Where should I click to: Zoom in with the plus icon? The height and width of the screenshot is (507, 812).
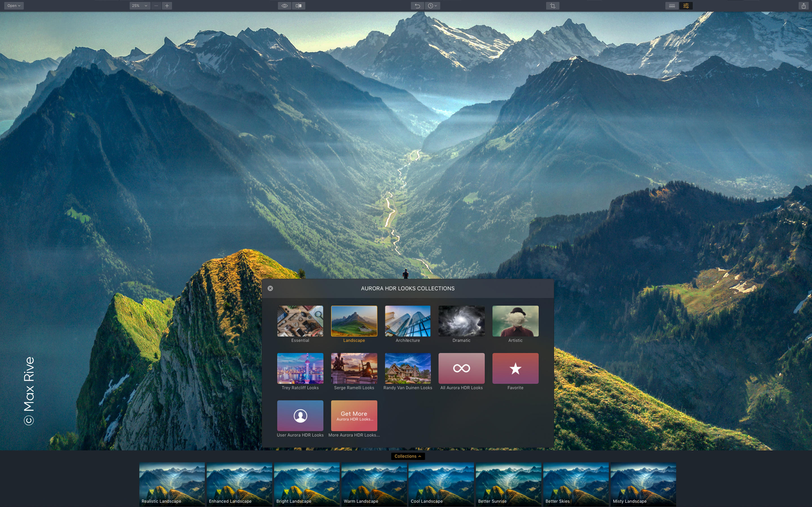tap(167, 6)
